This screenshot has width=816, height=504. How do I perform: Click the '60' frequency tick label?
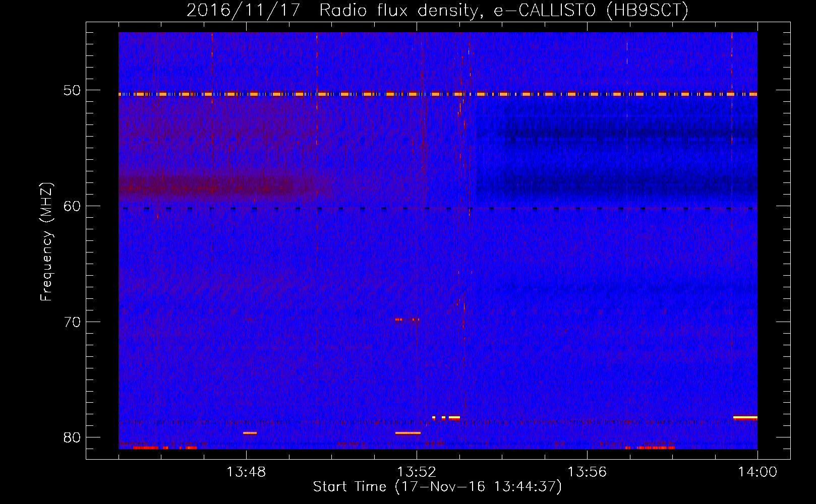pyautogui.click(x=71, y=206)
